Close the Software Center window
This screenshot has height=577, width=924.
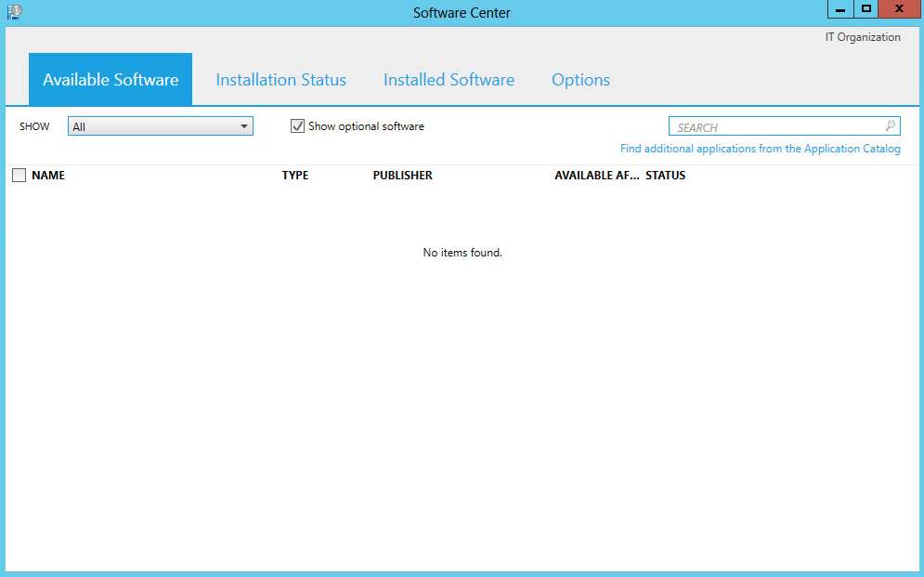[x=899, y=9]
